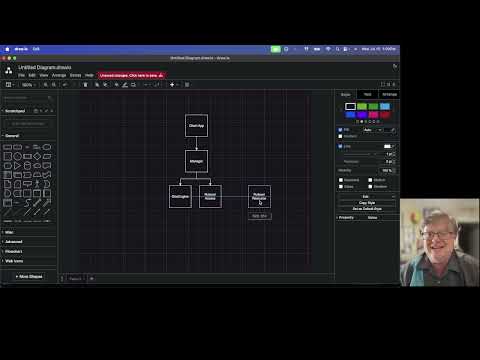Select the square shape in General palette
This screenshot has width=480, height=360.
(x=7, y=156)
